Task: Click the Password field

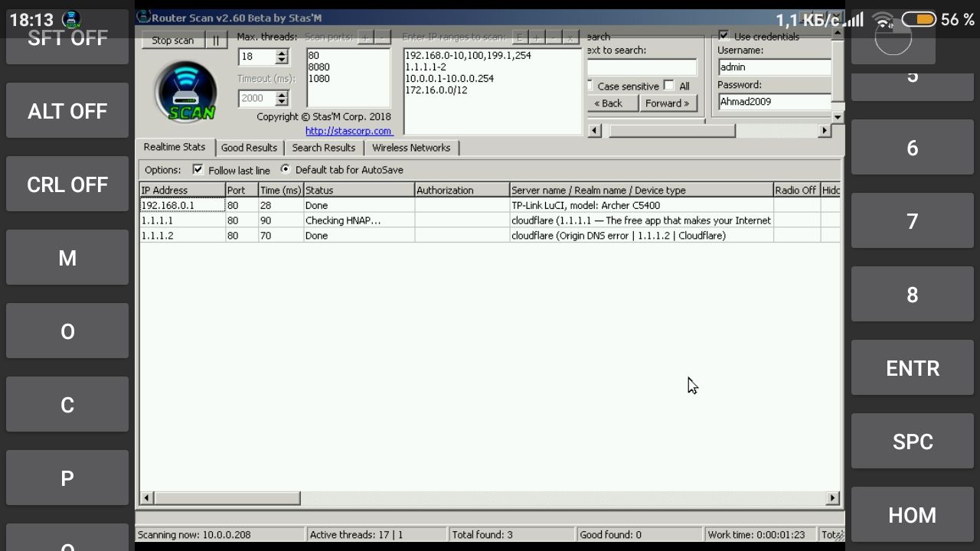Action: pyautogui.click(x=774, y=101)
